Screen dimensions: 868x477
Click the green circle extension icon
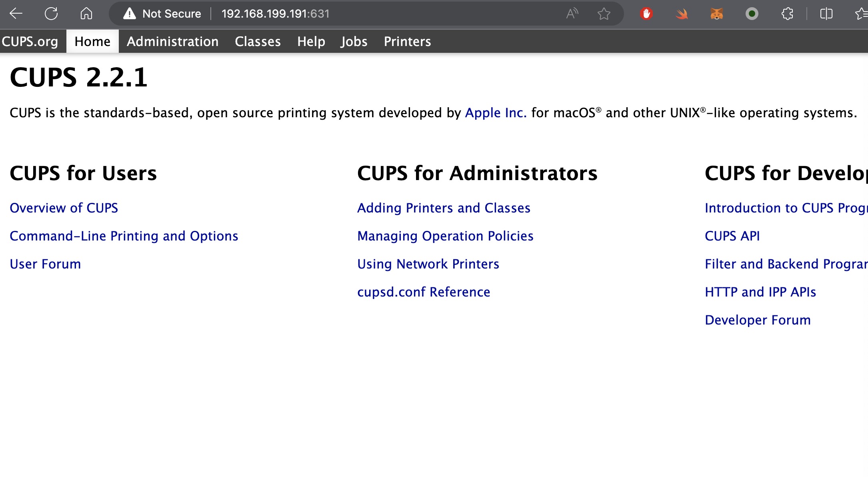752,14
